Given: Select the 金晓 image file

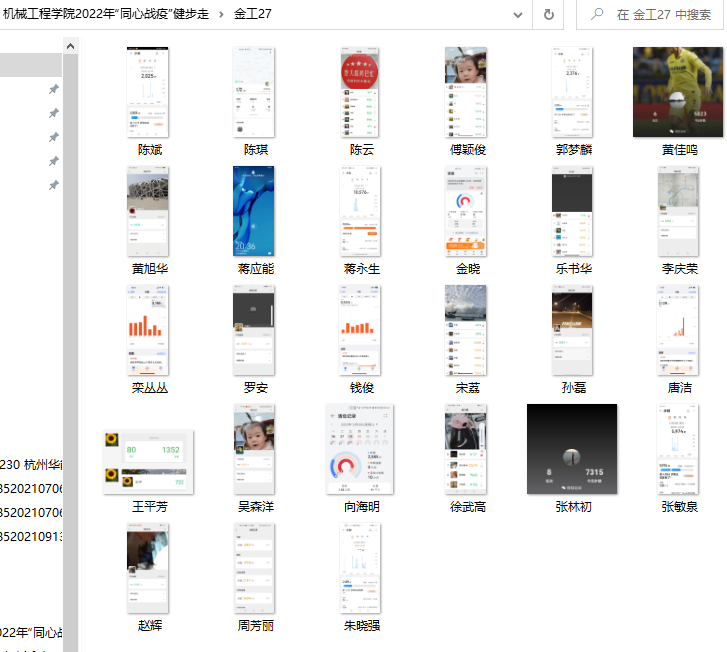Looking at the screenshot, I should [466, 211].
